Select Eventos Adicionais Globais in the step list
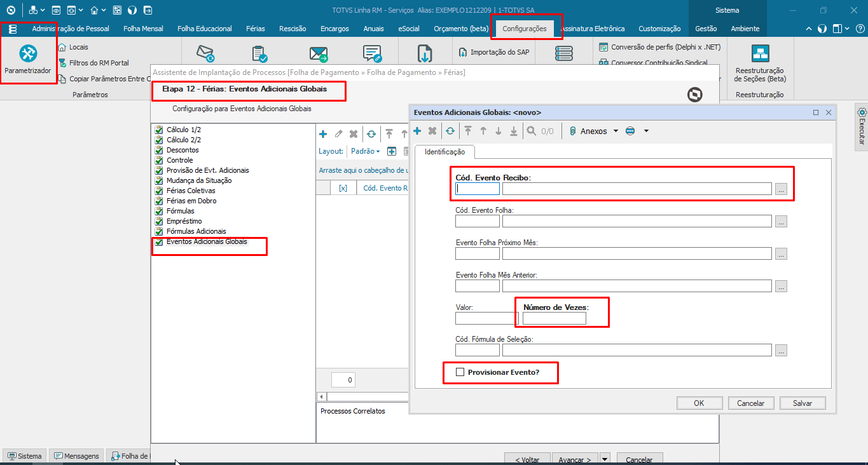The height and width of the screenshot is (465, 868). [x=207, y=241]
